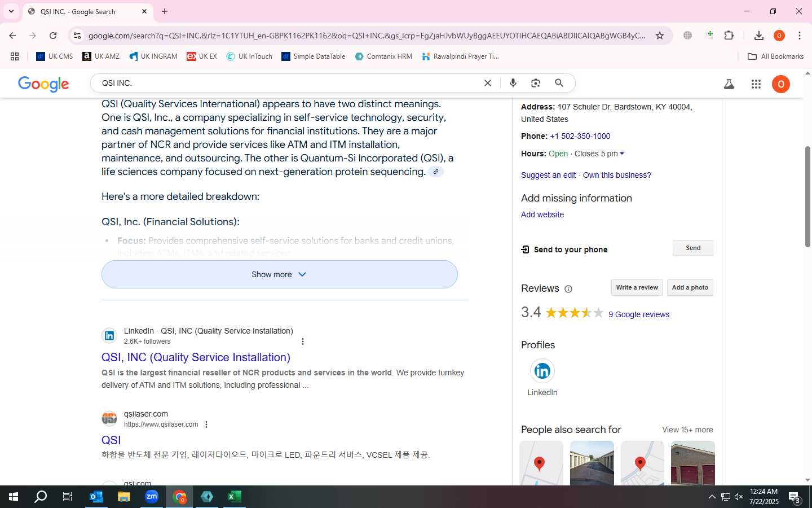Open the red storage doors thumbnail

[x=693, y=463]
